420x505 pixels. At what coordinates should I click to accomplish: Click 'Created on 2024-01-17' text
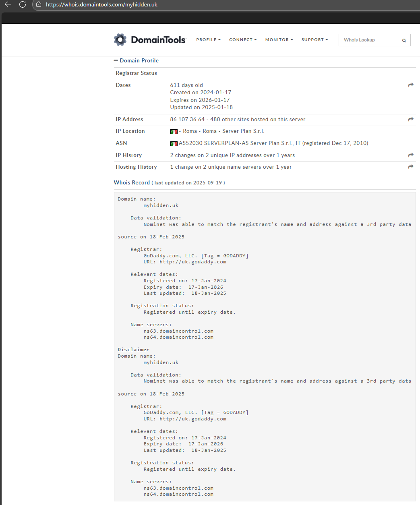[201, 93]
